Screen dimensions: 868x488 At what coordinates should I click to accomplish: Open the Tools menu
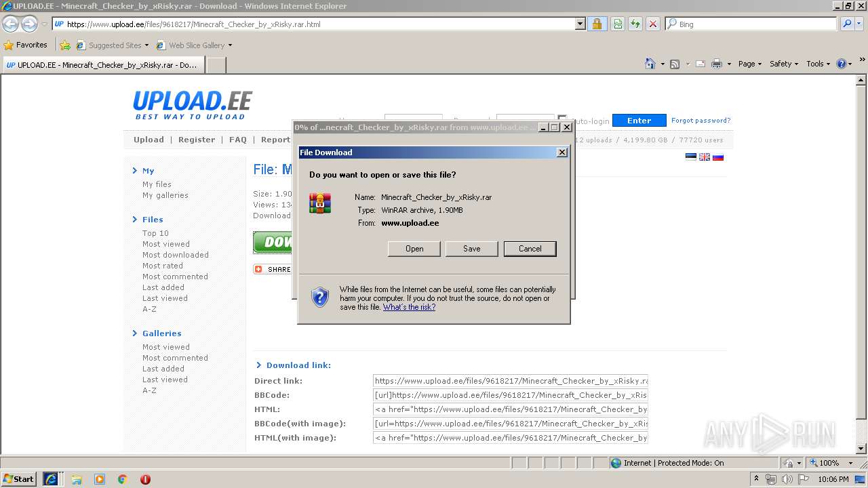[x=818, y=64]
